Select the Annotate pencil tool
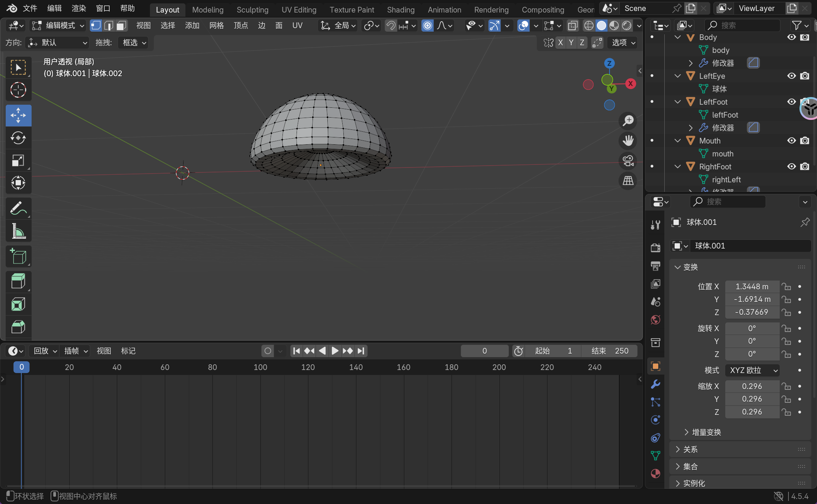 (18, 208)
